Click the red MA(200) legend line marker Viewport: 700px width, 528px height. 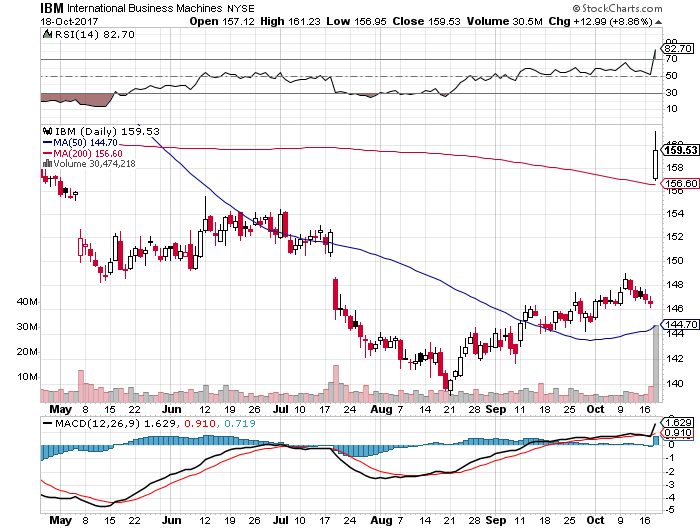[x=46, y=152]
